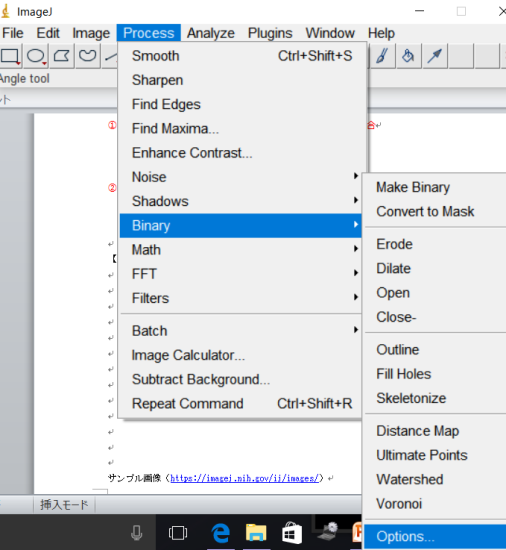Select the Brush tool icon
This screenshot has height=550, width=506.
click(x=383, y=56)
